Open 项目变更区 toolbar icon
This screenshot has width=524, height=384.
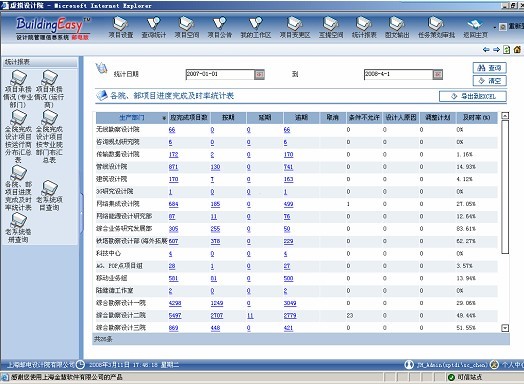coord(295,27)
